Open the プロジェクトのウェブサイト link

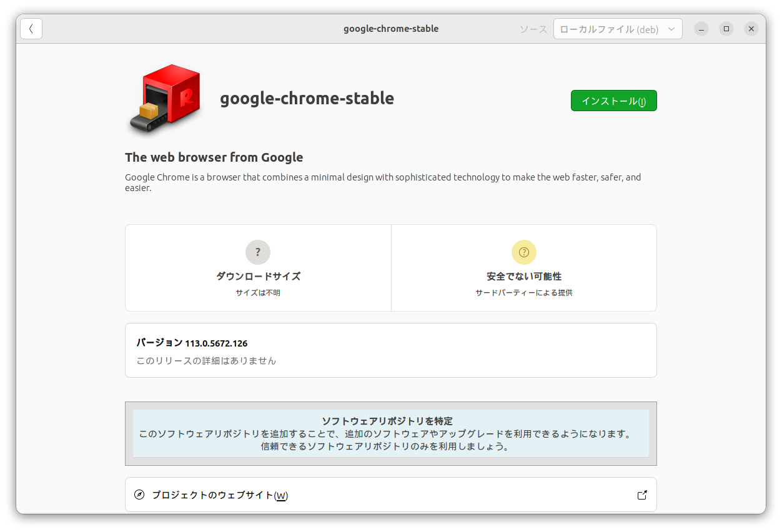220,495
